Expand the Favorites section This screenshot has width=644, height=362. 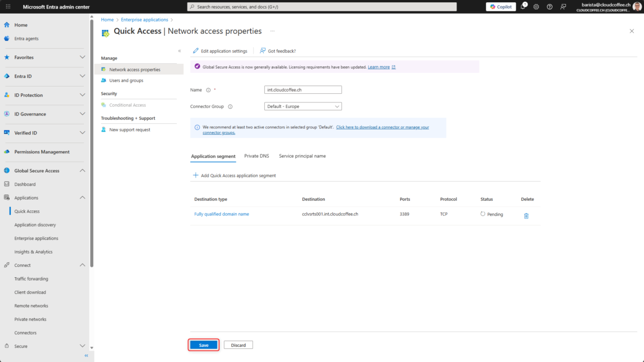[82, 57]
